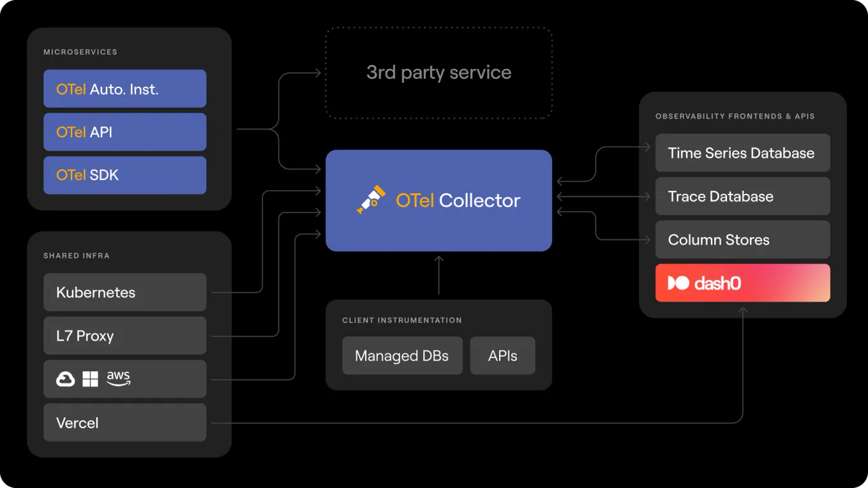Open the dash0 gradient button
The width and height of the screenshot is (868, 488).
pyautogui.click(x=742, y=283)
